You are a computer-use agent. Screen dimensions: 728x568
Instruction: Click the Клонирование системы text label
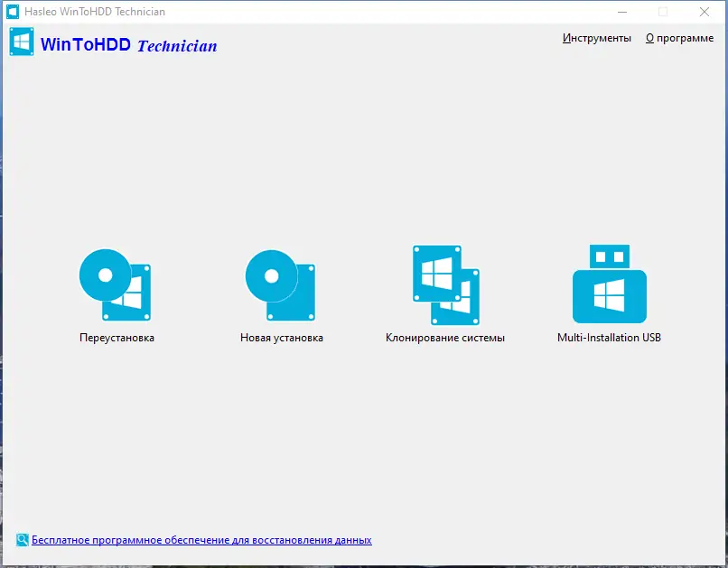click(443, 338)
